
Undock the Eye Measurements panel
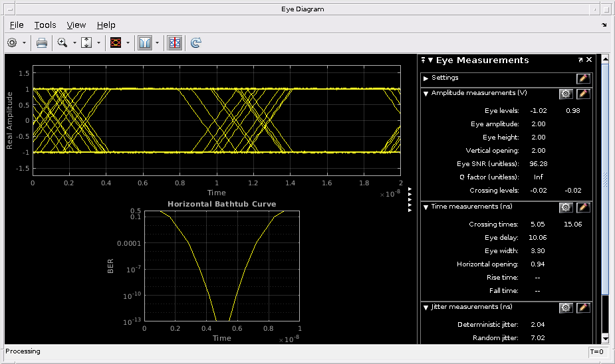coord(580,60)
